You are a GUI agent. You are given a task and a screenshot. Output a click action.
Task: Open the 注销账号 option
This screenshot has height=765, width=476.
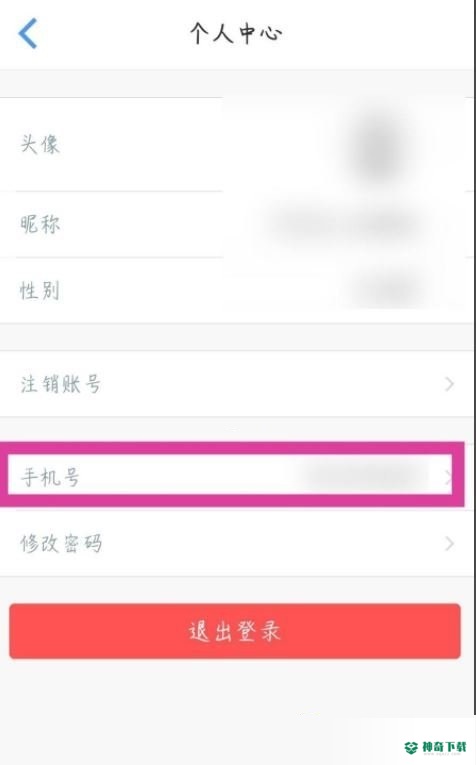(x=236, y=384)
